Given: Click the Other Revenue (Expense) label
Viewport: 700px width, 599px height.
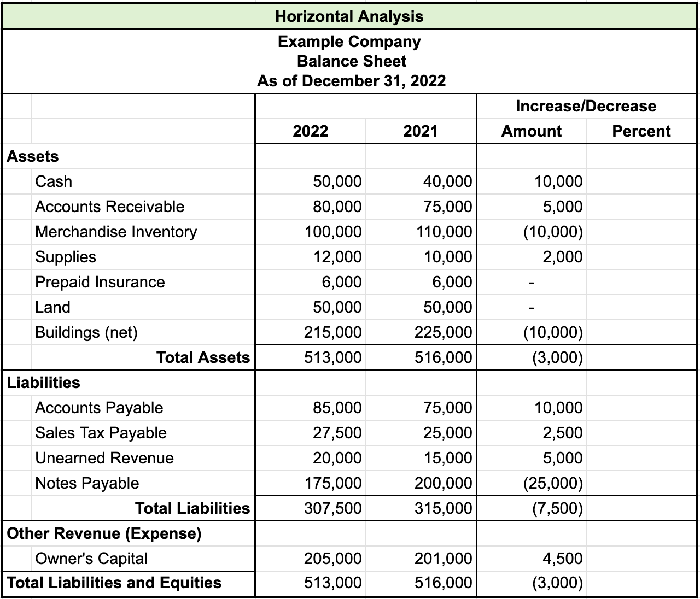Looking at the screenshot, I should click(x=104, y=533).
